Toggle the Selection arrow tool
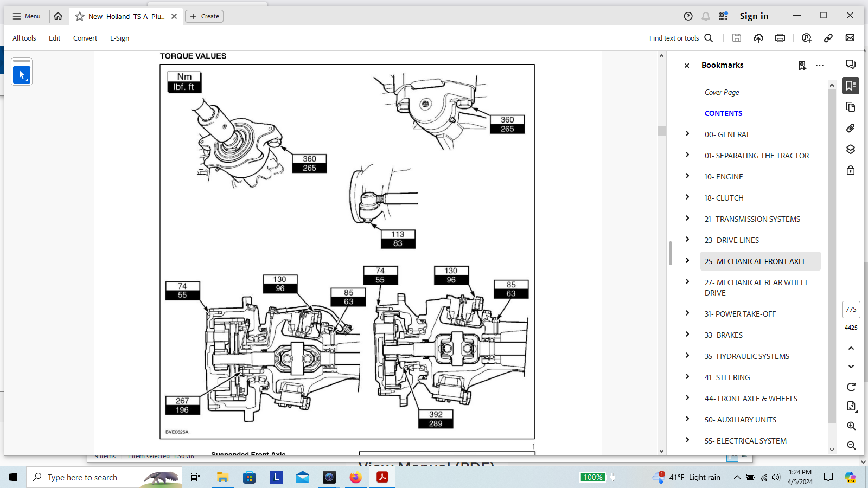Viewport: 868px width, 488px height. click(22, 75)
